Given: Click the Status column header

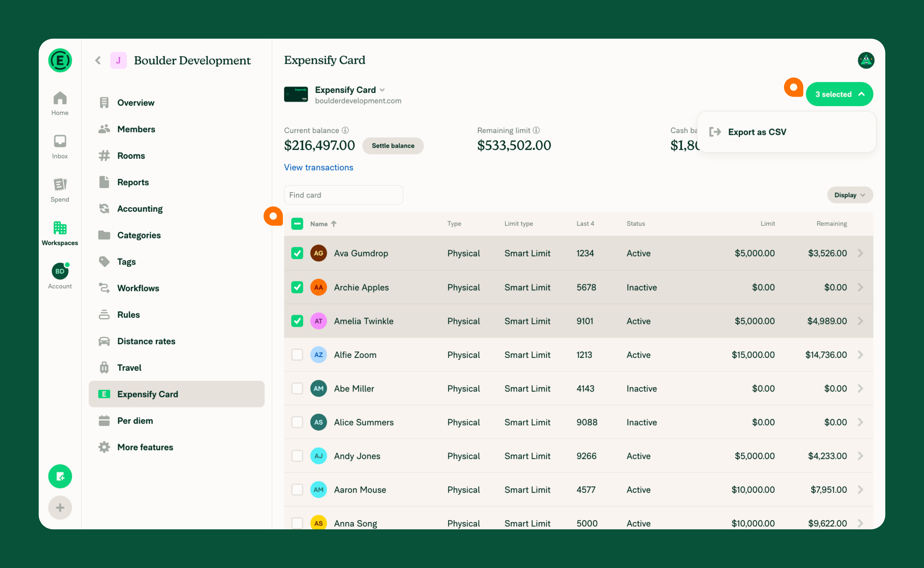Looking at the screenshot, I should 635,224.
